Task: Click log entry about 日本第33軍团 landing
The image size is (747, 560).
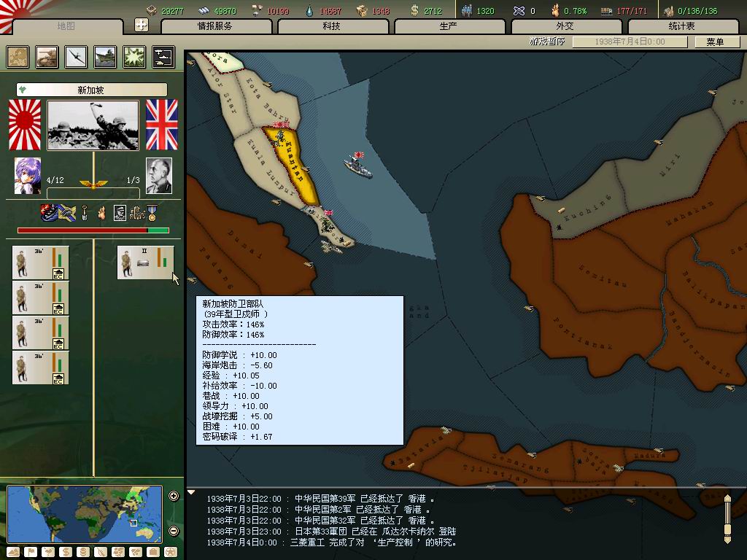Action: click(x=332, y=532)
